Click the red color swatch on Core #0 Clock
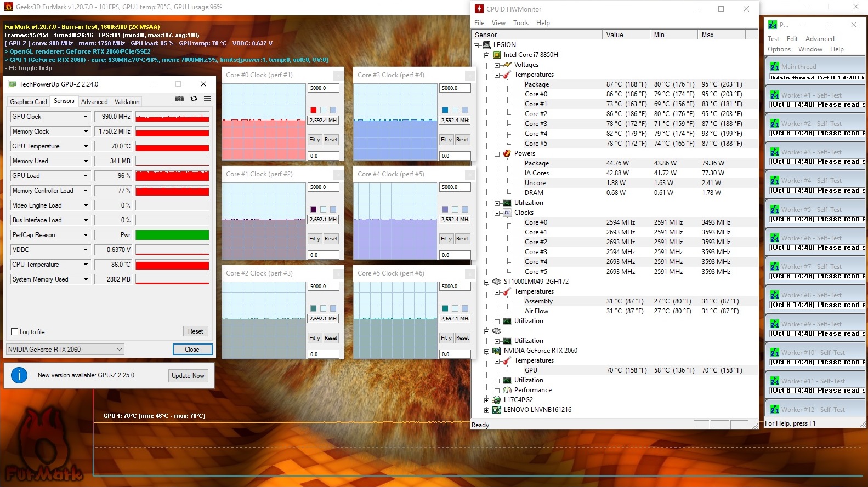 [314, 110]
